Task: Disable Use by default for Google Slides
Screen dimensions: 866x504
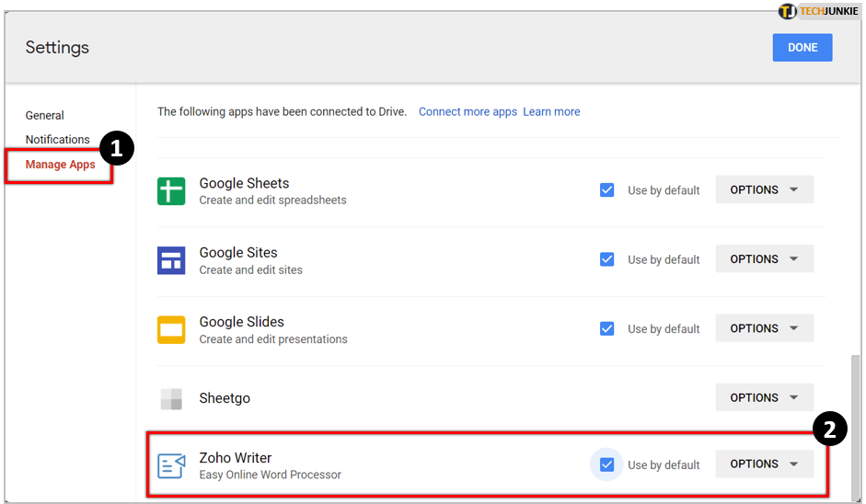Action: coord(607,328)
